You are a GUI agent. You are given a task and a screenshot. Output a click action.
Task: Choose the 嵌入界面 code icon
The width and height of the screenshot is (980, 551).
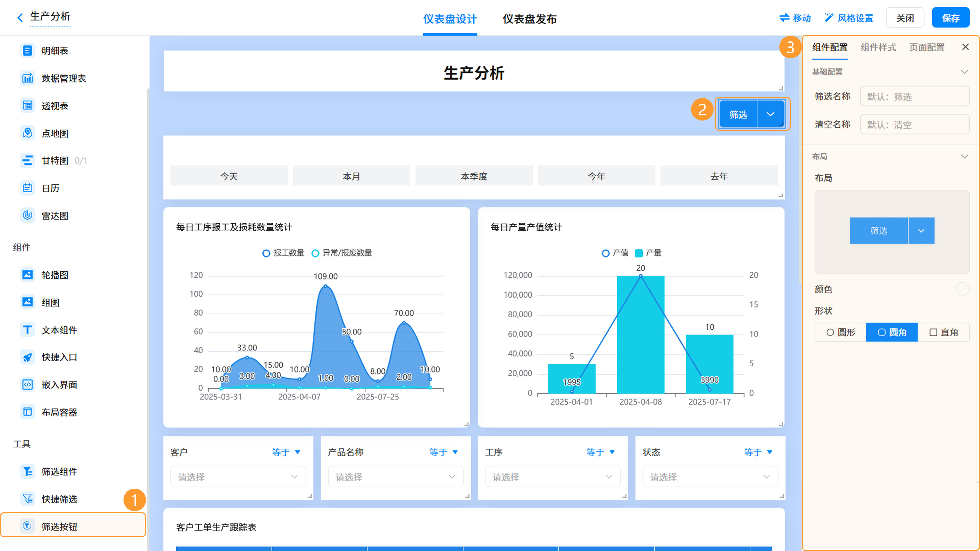[x=27, y=384]
